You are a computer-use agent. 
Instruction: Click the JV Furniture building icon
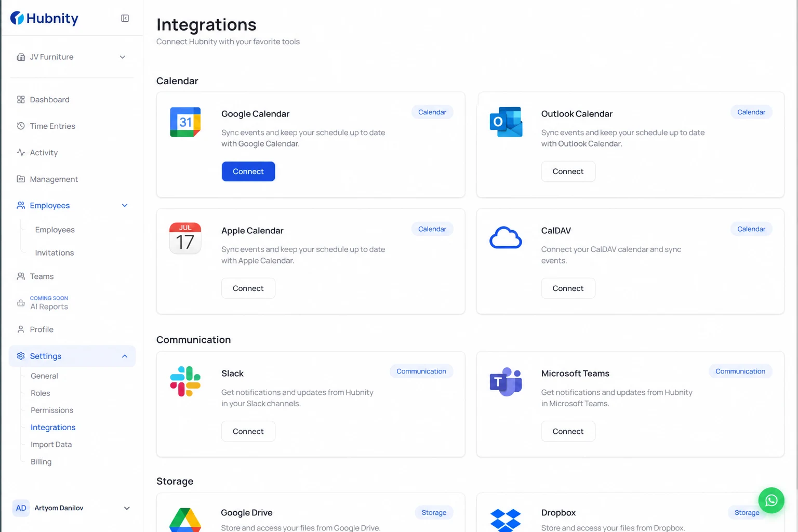[21, 57]
